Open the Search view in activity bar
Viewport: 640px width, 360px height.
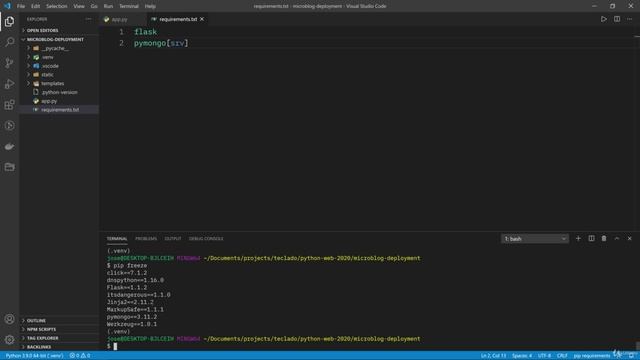click(x=9, y=42)
